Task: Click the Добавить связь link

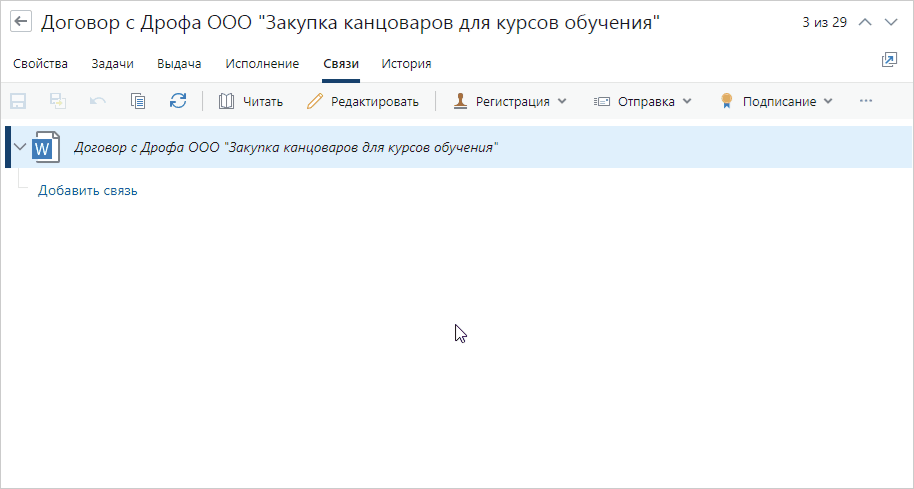Action: pos(88,190)
